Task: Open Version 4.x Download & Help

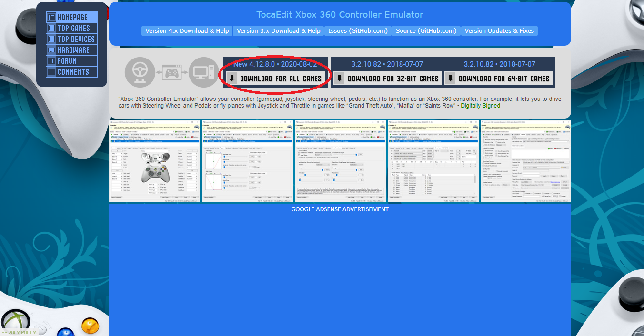Action: click(187, 31)
